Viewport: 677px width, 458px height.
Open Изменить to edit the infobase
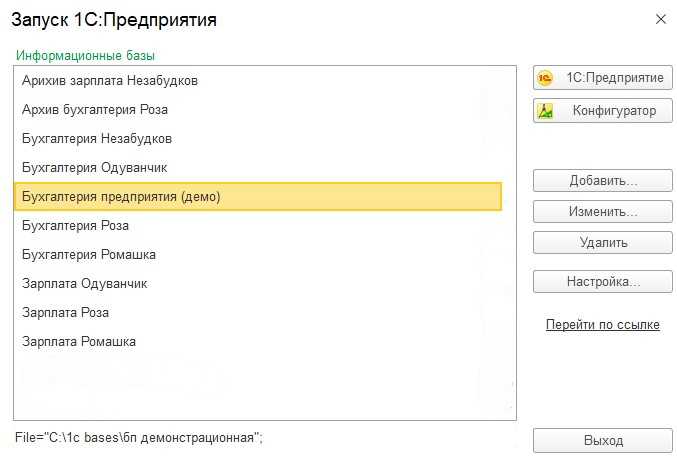tap(603, 212)
